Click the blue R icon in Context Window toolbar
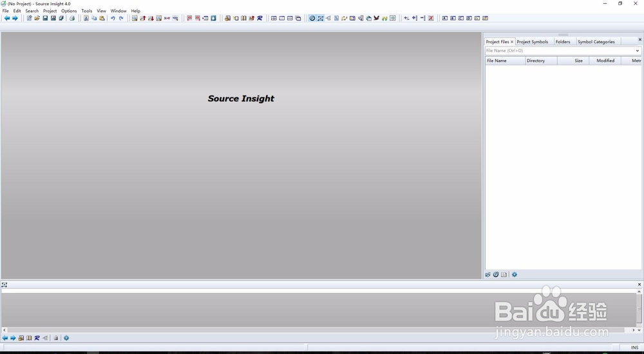This screenshot has height=354, width=644. click(x=37, y=338)
